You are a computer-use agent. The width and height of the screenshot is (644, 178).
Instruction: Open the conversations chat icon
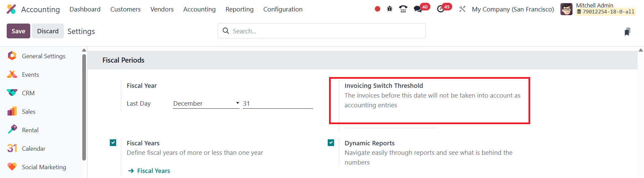point(418,9)
